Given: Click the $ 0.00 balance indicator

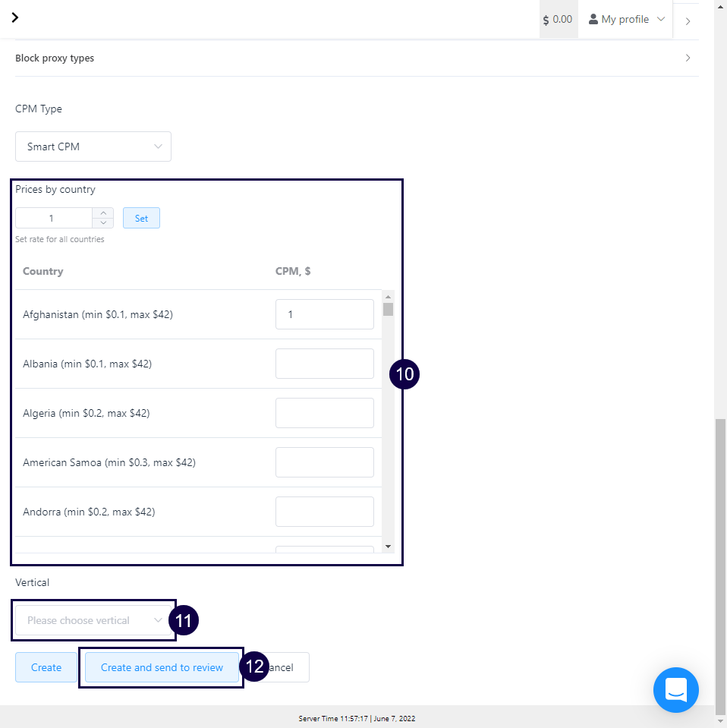Looking at the screenshot, I should (558, 19).
